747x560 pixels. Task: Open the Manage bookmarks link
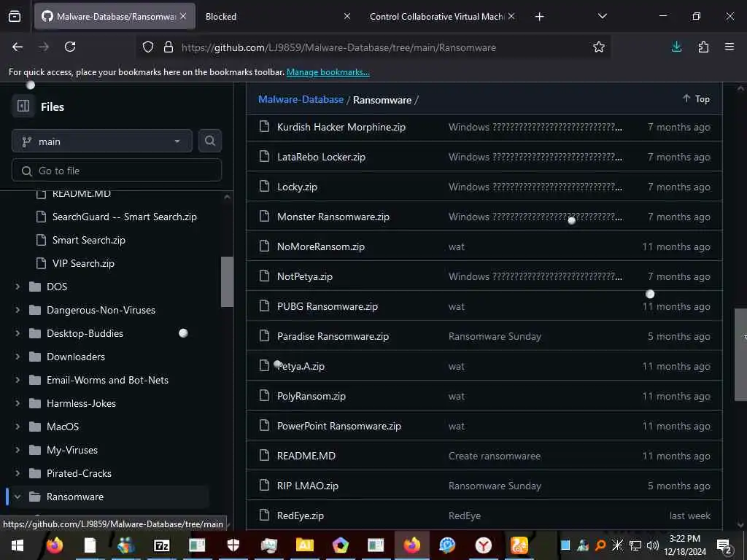click(x=328, y=72)
